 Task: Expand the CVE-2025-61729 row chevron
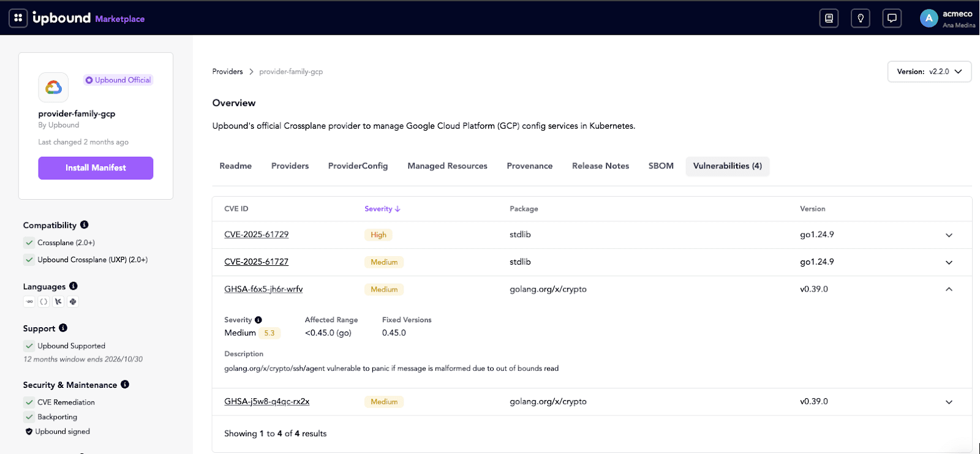[x=949, y=235]
